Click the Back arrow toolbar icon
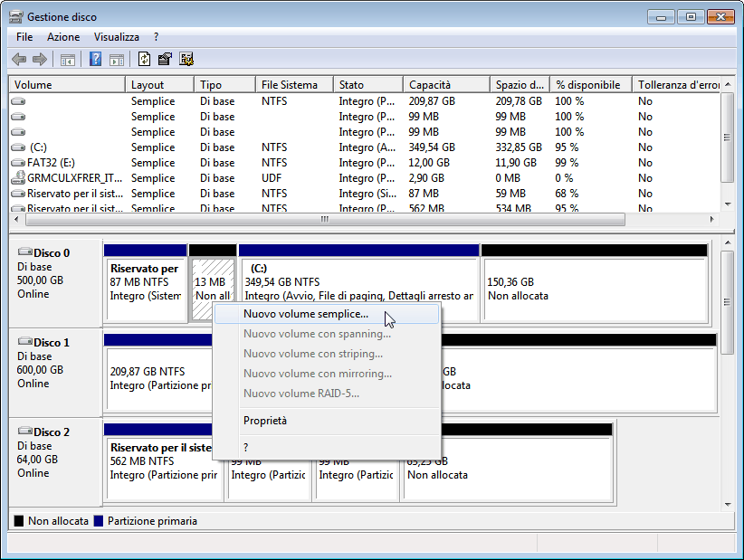Image resolution: width=744 pixels, height=560 pixels. [19, 60]
